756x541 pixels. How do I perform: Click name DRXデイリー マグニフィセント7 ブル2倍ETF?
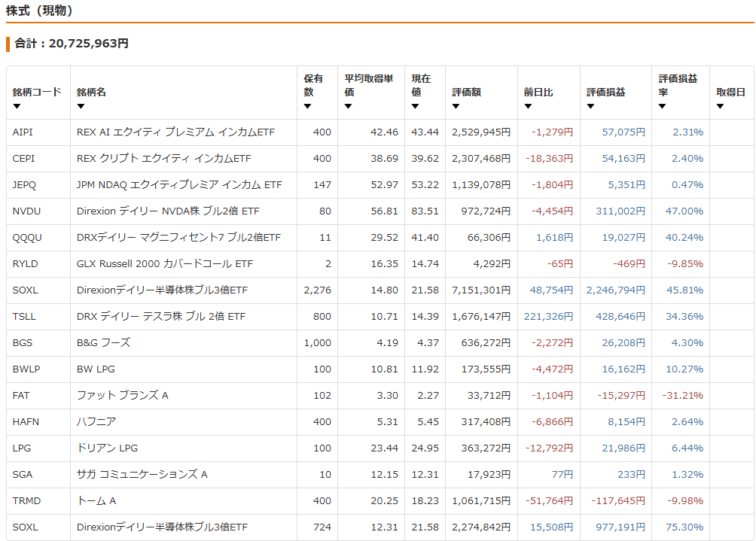178,238
